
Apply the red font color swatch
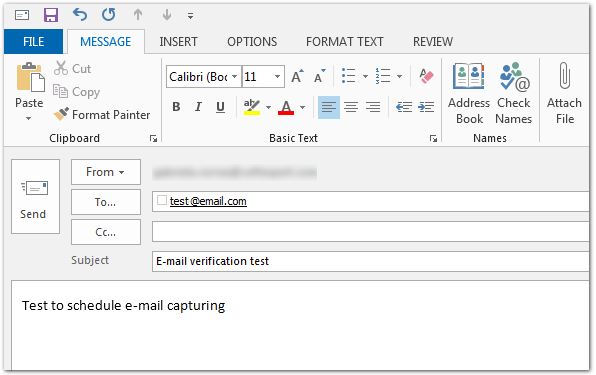click(x=286, y=107)
